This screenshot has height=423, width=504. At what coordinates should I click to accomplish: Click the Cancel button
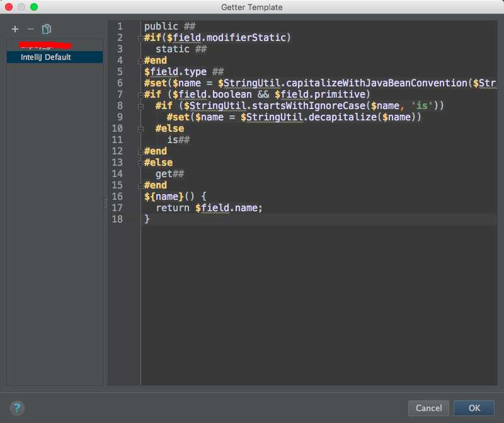point(428,408)
